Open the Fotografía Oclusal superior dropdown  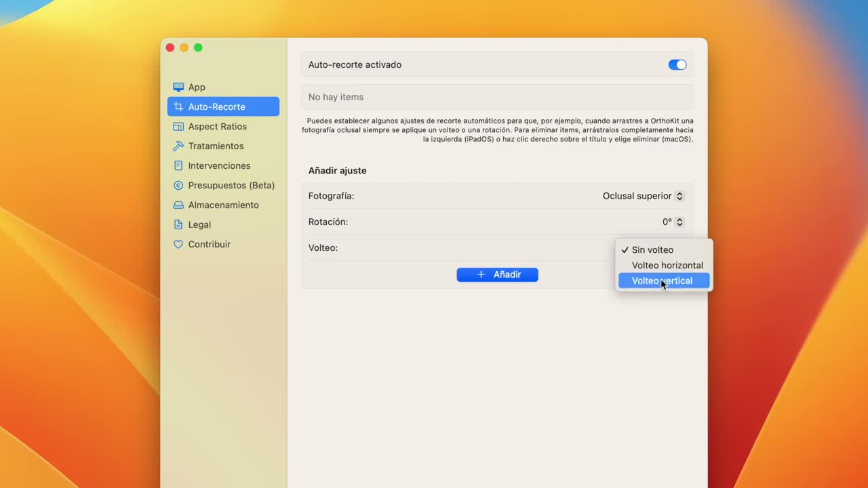click(x=644, y=196)
